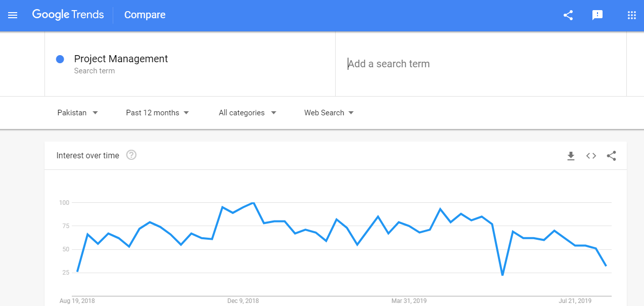
Task: Open the Google apps grid
Action: click(631, 15)
